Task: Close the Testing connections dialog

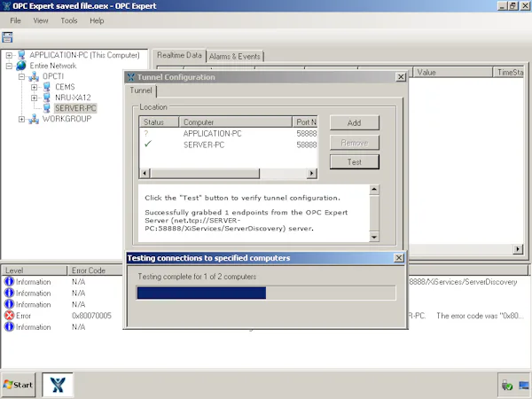Action: coord(399,258)
